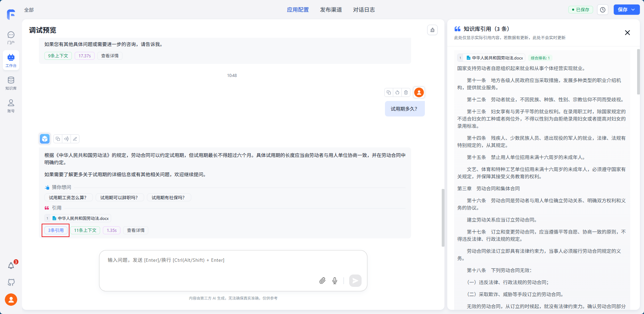Activate the microphone voice input

334,281
